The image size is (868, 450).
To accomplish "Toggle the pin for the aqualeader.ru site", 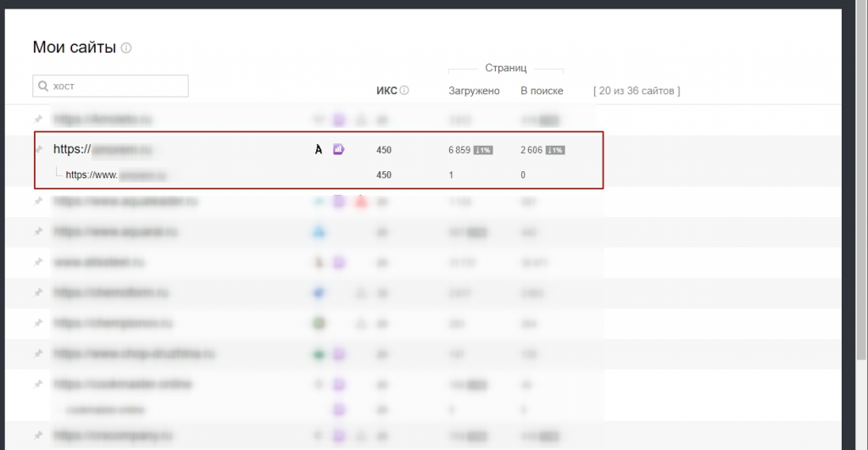I will (38, 203).
